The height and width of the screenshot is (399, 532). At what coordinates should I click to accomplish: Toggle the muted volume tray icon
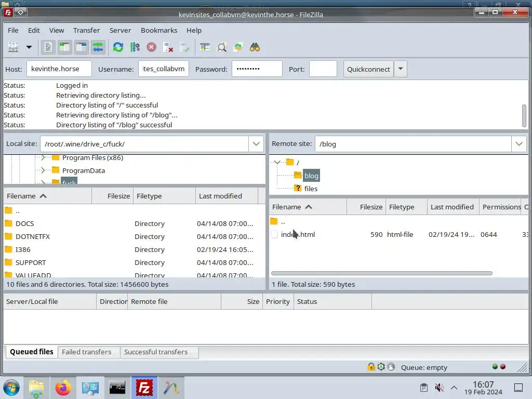click(x=439, y=388)
